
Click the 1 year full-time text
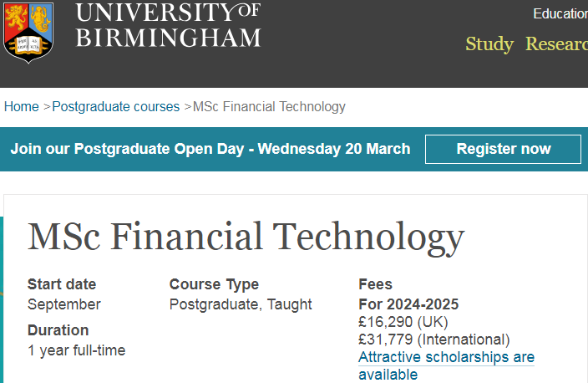pyautogui.click(x=76, y=350)
